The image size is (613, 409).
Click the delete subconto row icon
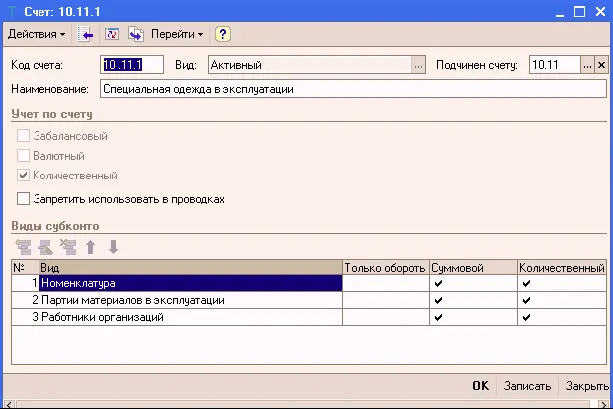(x=68, y=246)
